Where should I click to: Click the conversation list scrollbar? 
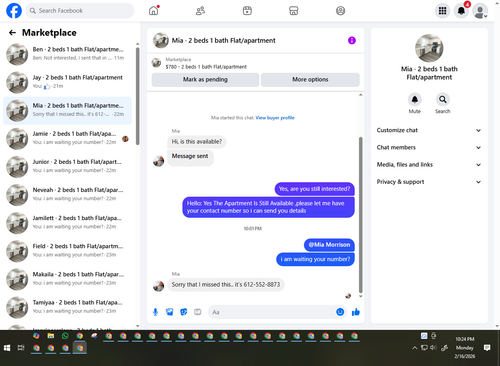click(x=138, y=97)
